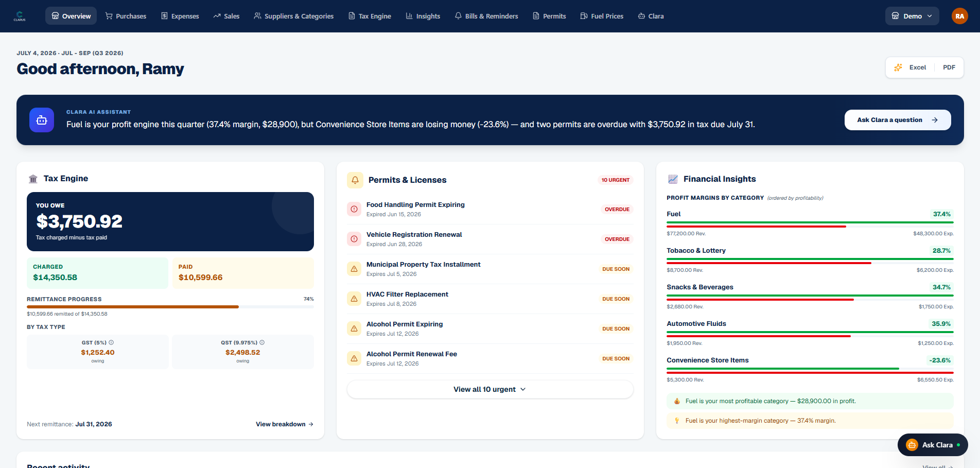The width and height of the screenshot is (980, 468).
Task: Click the Paid $10,599.66 tile
Action: [243, 273]
